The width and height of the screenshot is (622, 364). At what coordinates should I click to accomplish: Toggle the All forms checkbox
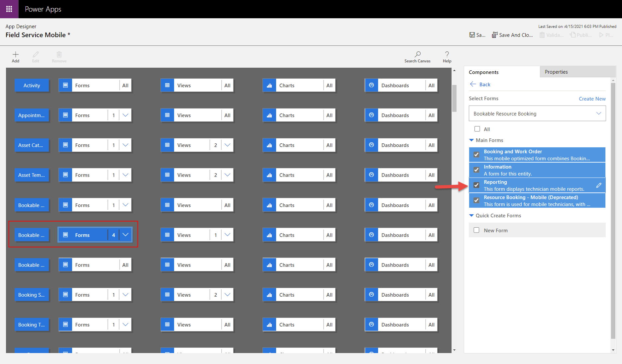[477, 129]
